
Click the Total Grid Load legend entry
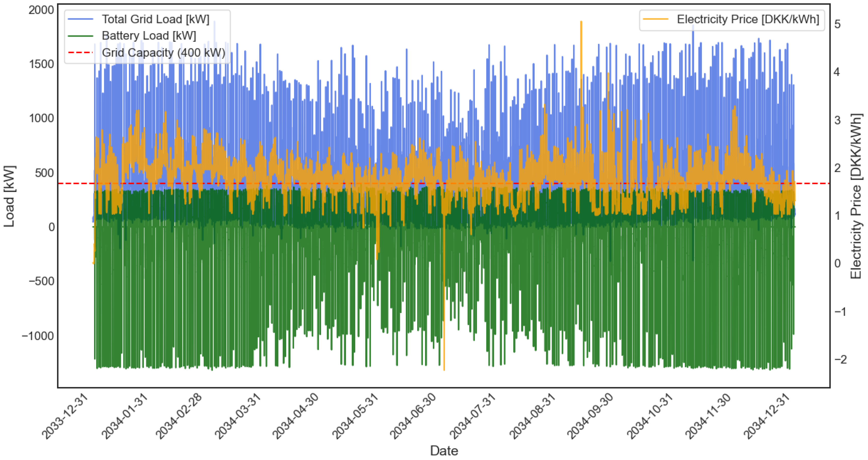click(155, 19)
